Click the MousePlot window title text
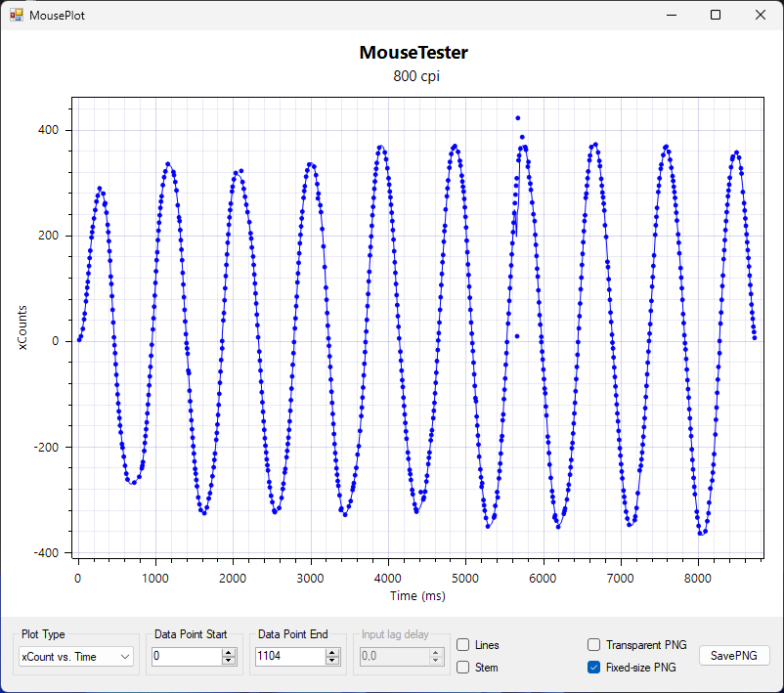784x693 pixels. pyautogui.click(x=57, y=16)
